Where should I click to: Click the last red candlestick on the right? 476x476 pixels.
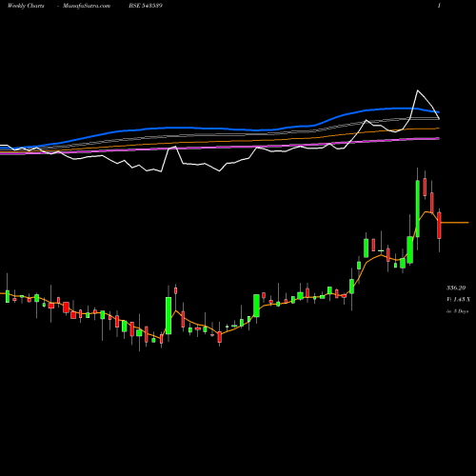[x=439, y=226]
